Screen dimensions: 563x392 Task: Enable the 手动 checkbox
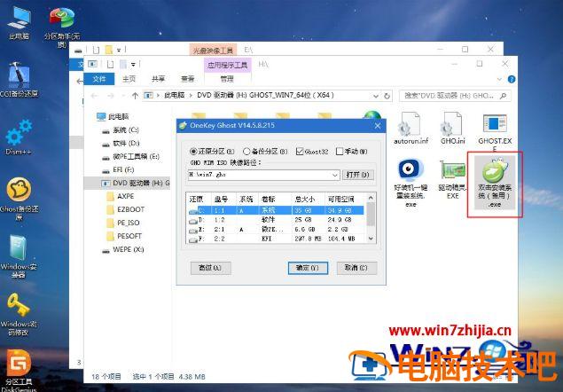click(340, 151)
